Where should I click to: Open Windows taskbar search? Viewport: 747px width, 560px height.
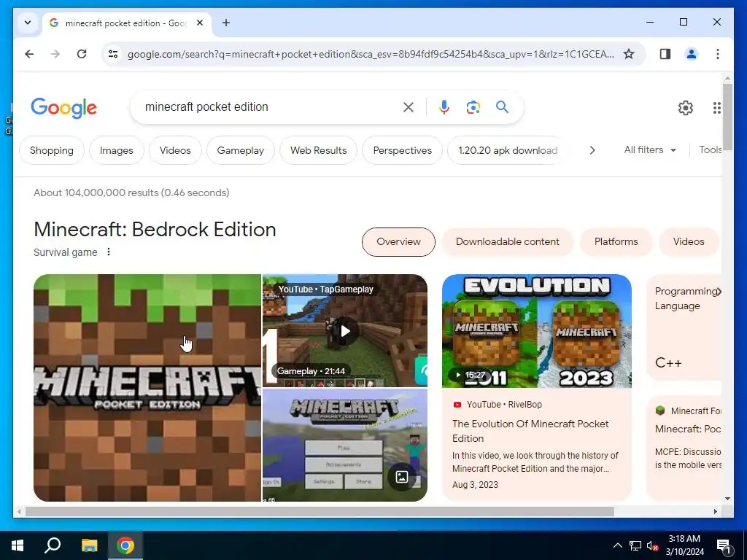click(53, 545)
